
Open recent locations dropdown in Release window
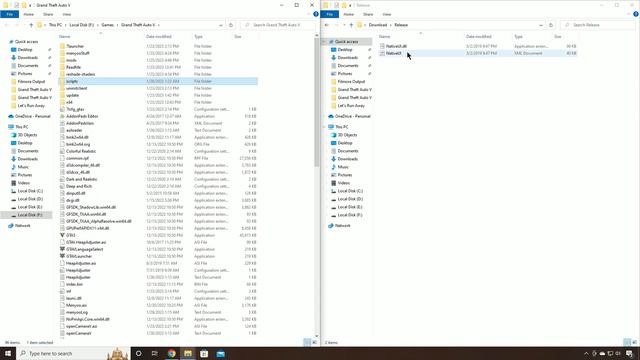(x=344, y=25)
